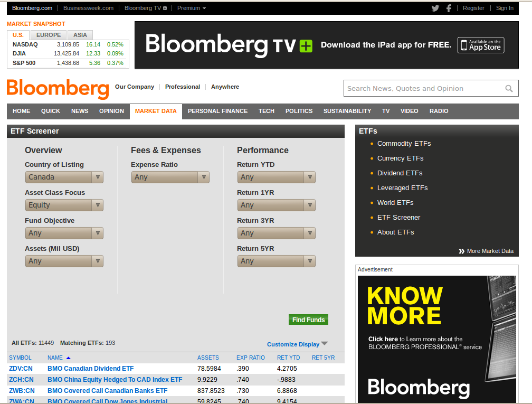
Task: Open OPINION in navigation bar
Action: (112, 111)
